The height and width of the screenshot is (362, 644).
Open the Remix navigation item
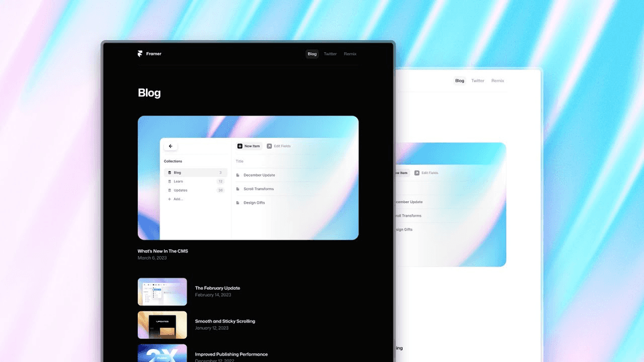(x=350, y=53)
